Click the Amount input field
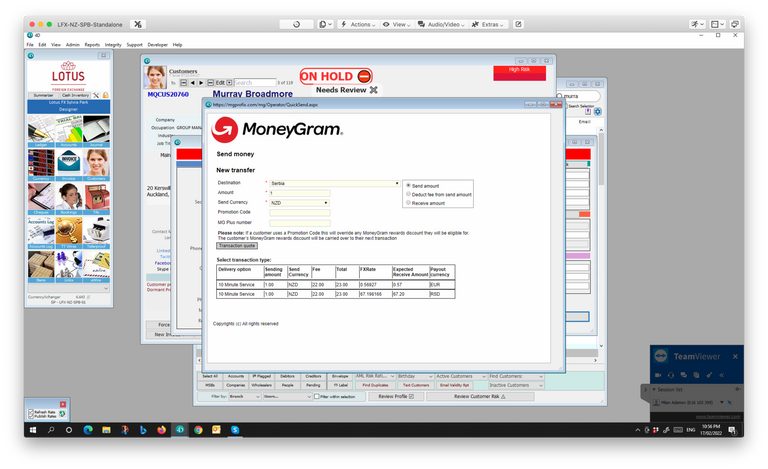The height and width of the screenshot is (469, 768). click(x=300, y=193)
